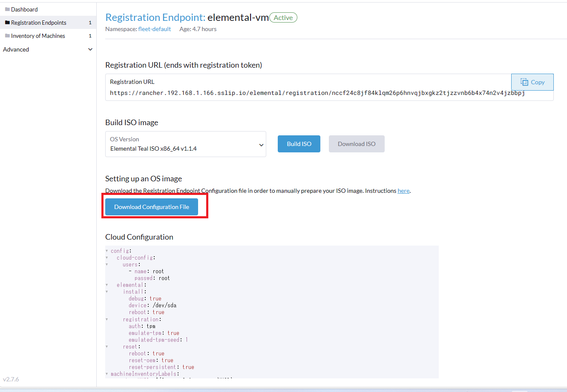Click the 'emulated-tpm-seed: 1' line
Screen dimensions: 567x392
[x=158, y=340]
